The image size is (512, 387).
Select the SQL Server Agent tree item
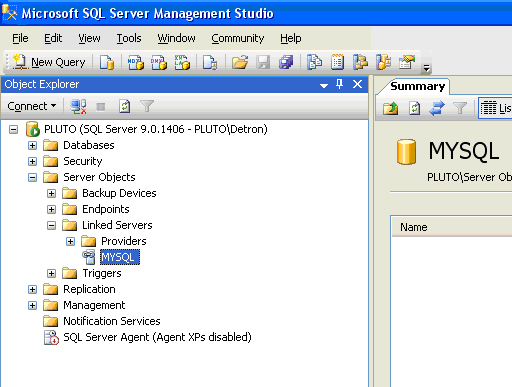157,337
